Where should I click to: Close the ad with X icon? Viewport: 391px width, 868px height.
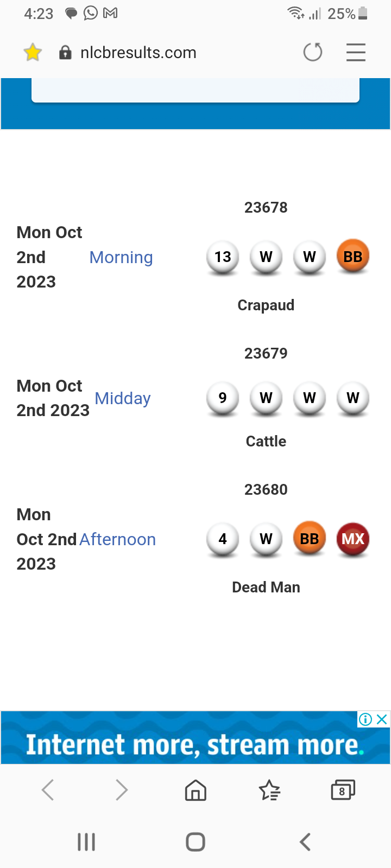[x=382, y=719]
